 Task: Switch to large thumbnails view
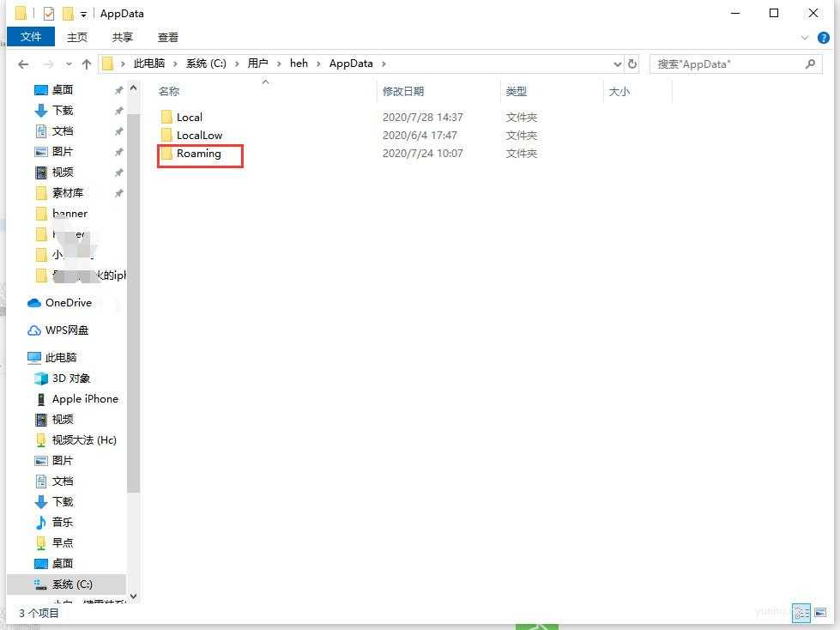click(x=821, y=613)
